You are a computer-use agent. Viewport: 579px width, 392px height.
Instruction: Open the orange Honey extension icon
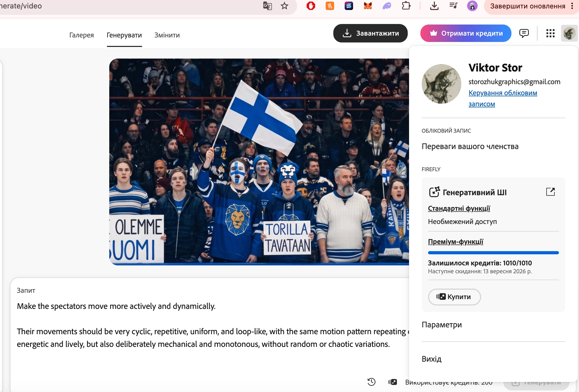click(x=330, y=6)
